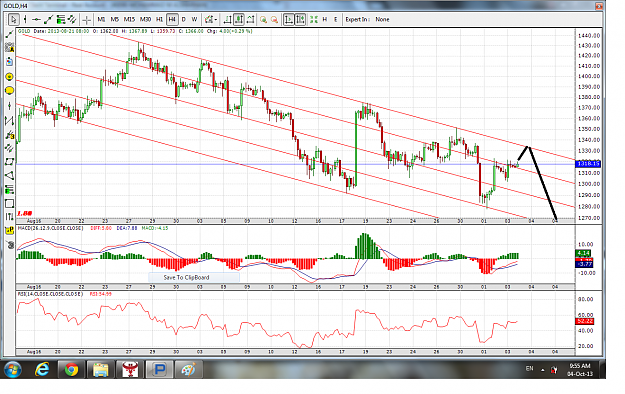Launch Google Chrome from taskbar
Screen dimensions: 625x394
click(x=72, y=370)
